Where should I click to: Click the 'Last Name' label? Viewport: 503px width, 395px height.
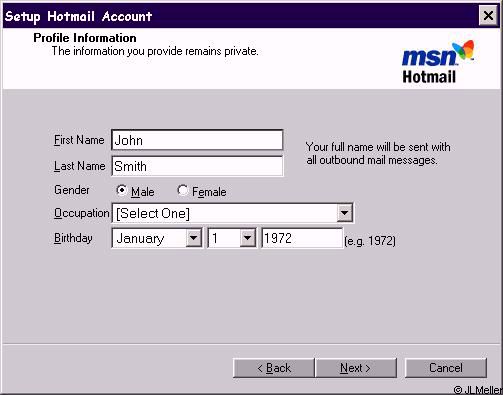[x=79, y=166]
